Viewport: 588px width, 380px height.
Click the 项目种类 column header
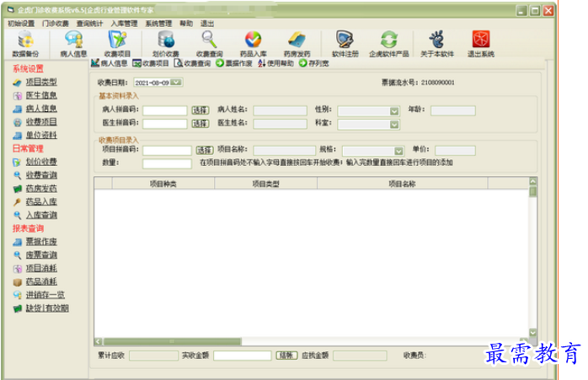pos(163,184)
